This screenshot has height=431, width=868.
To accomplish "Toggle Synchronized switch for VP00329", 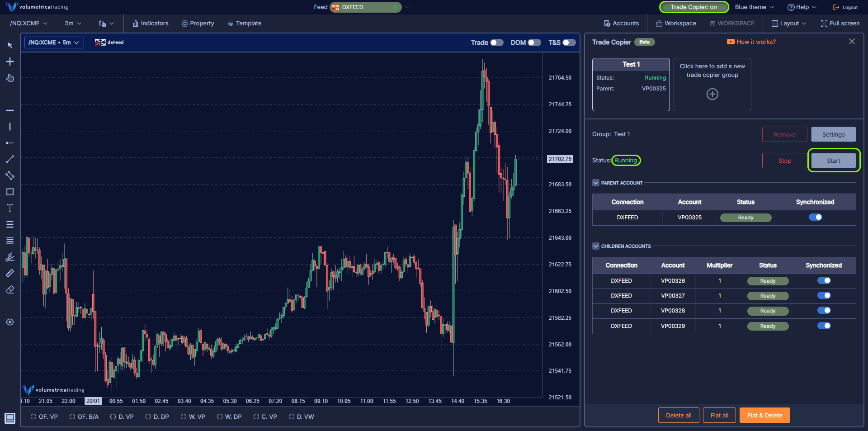I will tap(824, 326).
